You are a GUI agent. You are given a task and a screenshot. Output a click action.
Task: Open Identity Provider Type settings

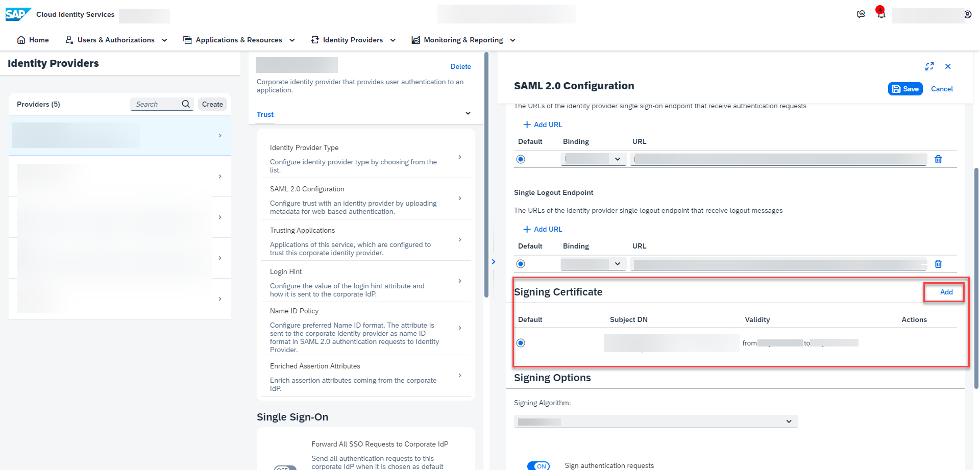tap(365, 157)
